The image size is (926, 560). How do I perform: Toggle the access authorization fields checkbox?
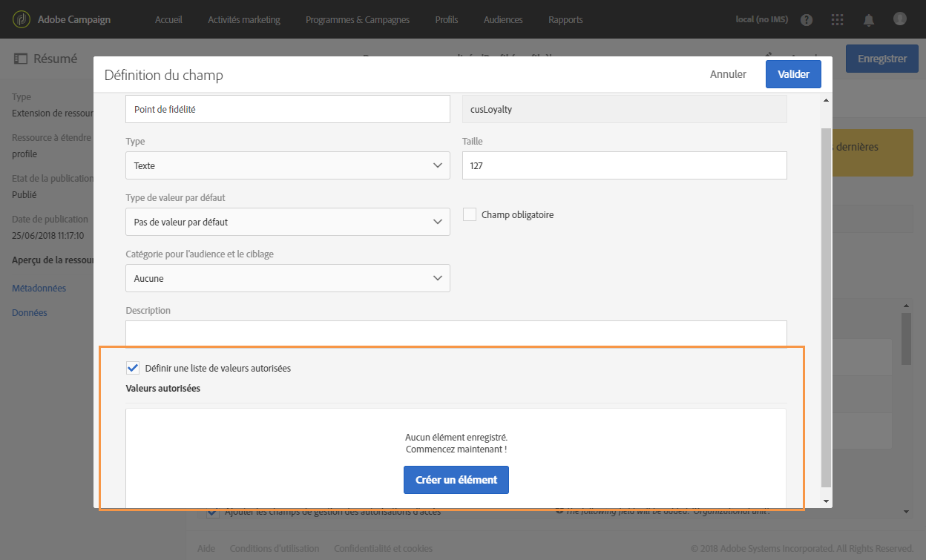click(x=213, y=512)
